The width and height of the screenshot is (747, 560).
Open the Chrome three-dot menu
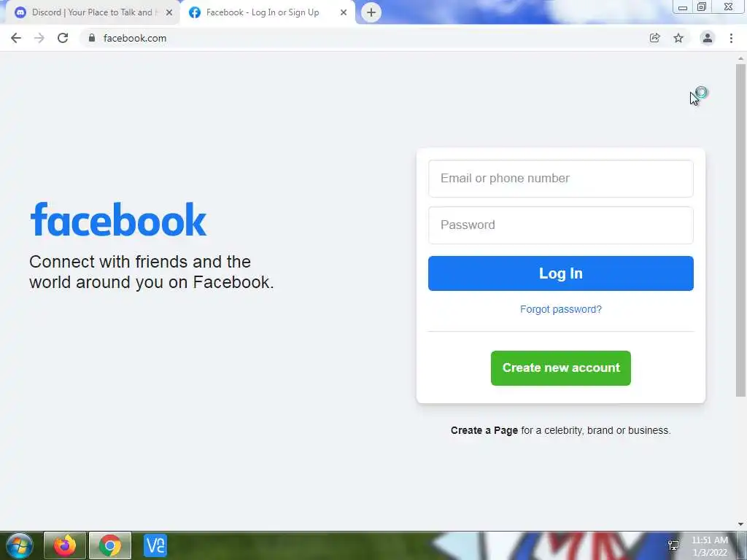tap(731, 38)
